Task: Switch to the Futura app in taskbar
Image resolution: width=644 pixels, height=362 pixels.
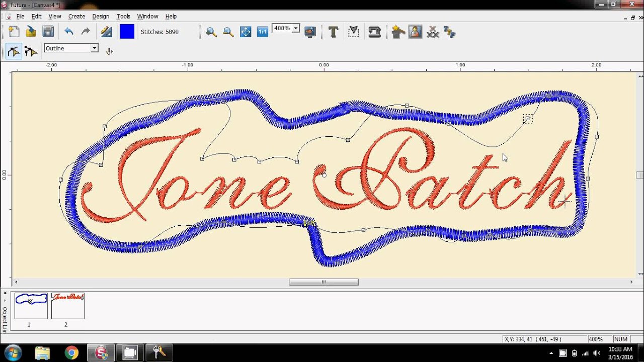Action: tap(101, 353)
